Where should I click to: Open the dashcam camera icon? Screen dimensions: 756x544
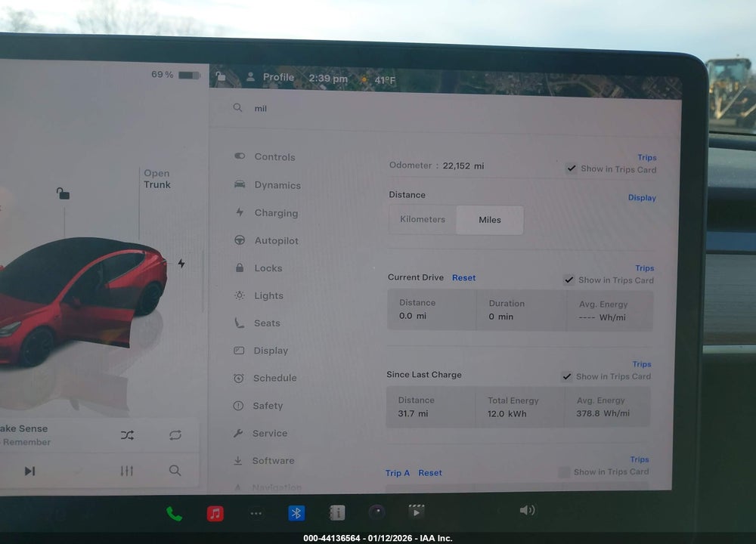click(377, 512)
